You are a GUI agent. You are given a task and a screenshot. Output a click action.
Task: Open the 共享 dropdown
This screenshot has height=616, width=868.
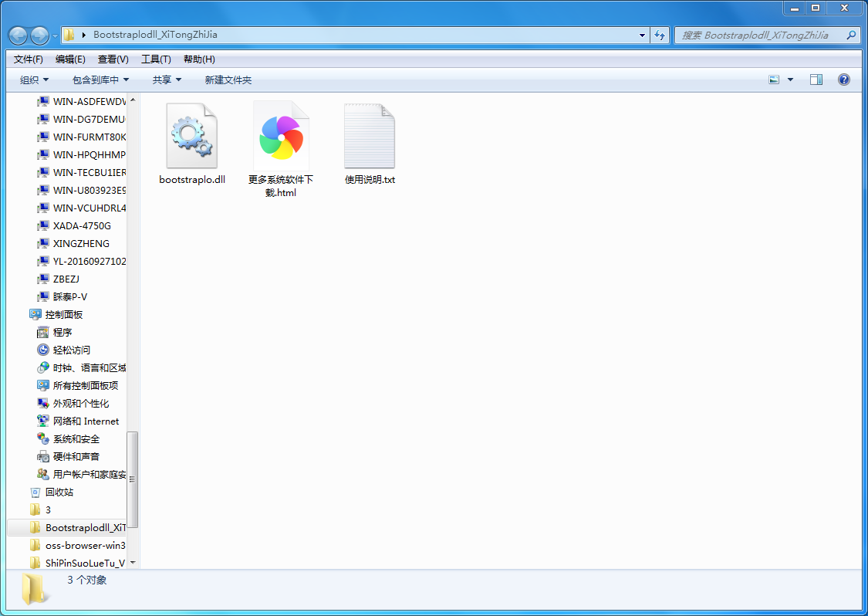[x=167, y=80]
